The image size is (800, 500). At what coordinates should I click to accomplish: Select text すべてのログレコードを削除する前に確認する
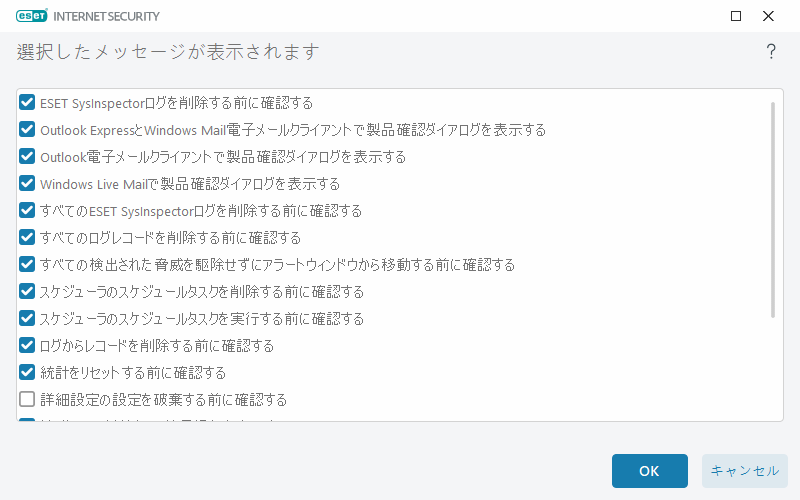(170, 238)
